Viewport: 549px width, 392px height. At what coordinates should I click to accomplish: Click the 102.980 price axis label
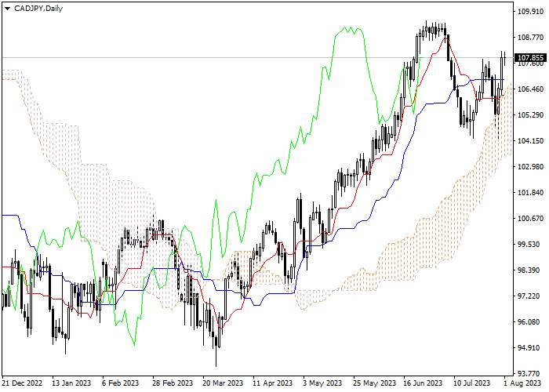[x=530, y=167]
